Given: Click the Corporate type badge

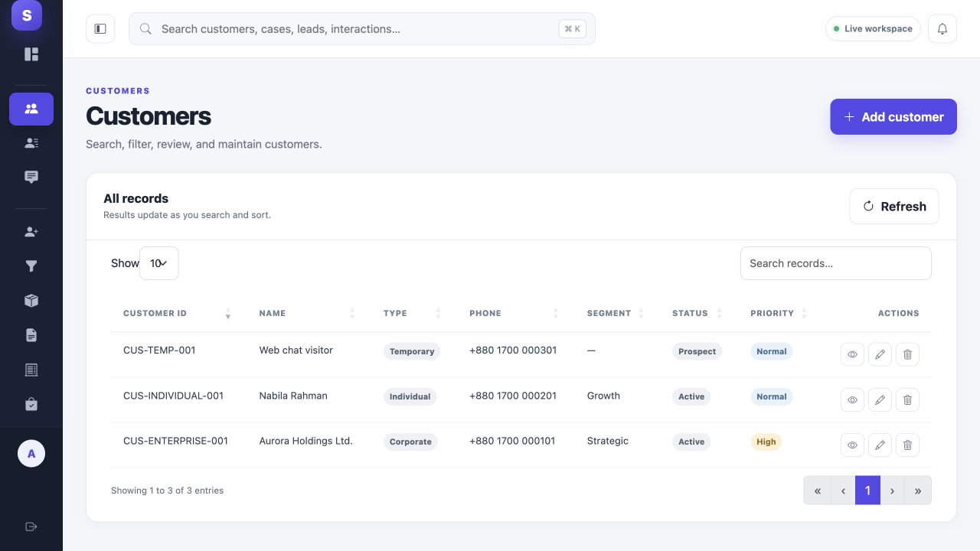Looking at the screenshot, I should (x=410, y=442).
